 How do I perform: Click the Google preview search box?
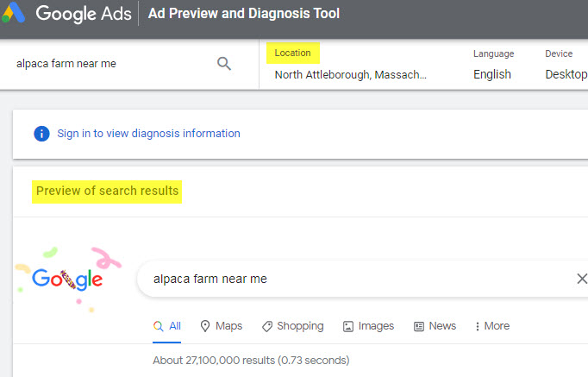(353, 279)
